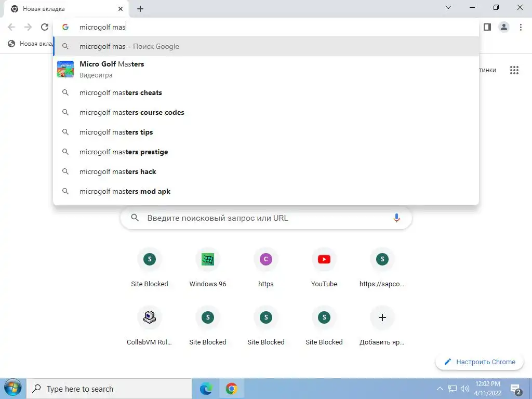Click the Micro Golf Masters game thumbnail
The height and width of the screenshot is (399, 532).
click(x=65, y=69)
